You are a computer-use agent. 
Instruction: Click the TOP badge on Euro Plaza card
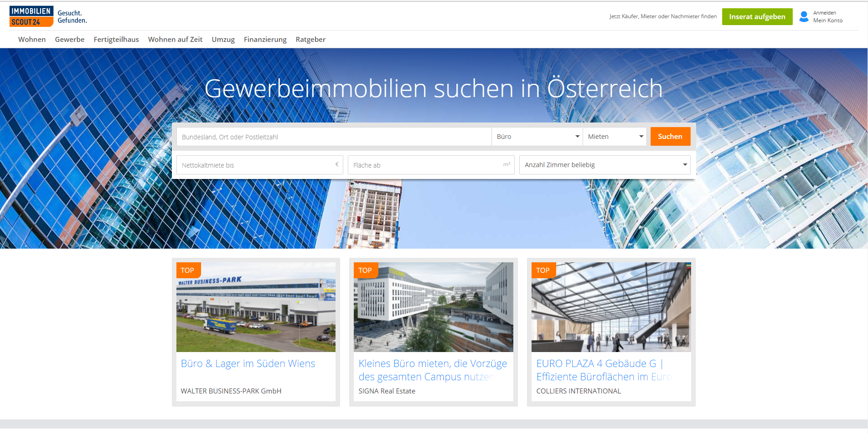coord(543,270)
